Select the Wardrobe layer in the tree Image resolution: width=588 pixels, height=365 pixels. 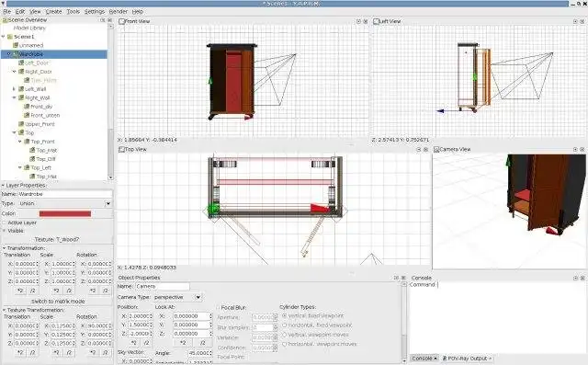(x=54, y=54)
